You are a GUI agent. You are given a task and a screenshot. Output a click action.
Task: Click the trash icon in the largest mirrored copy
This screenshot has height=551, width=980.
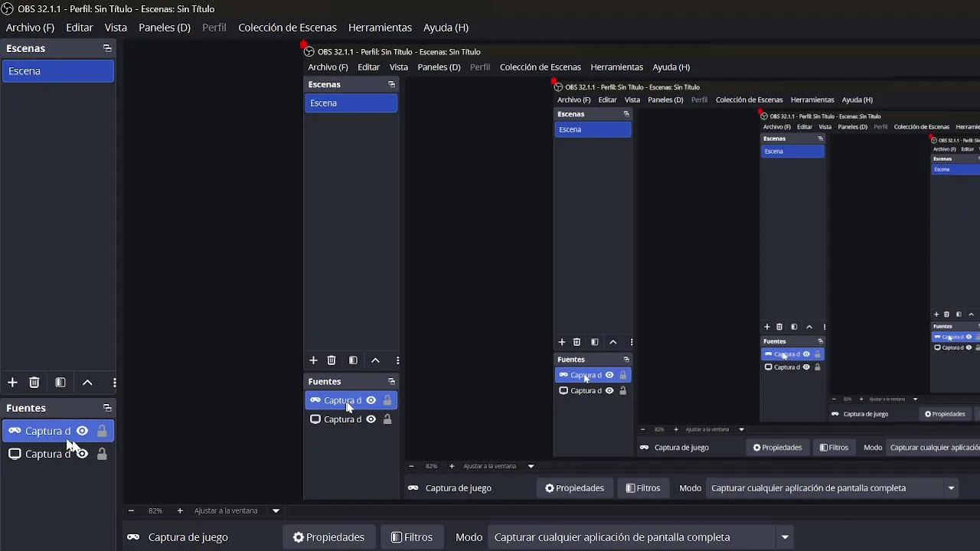332,360
